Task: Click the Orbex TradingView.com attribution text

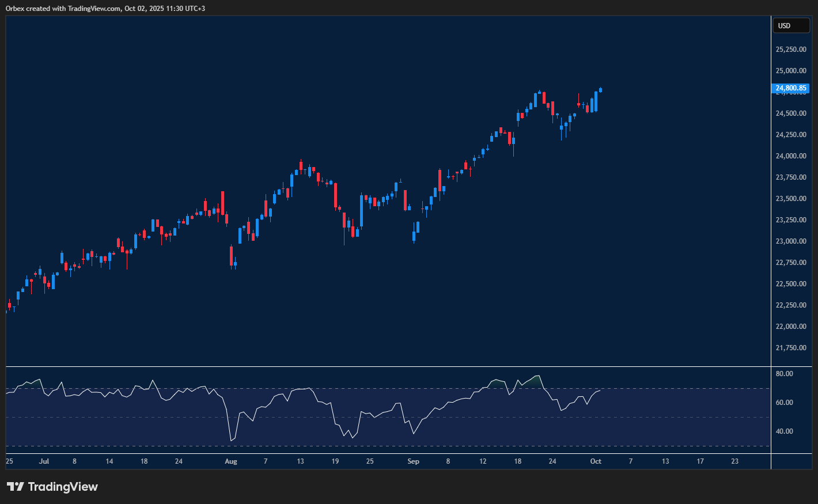Action: [x=105, y=8]
